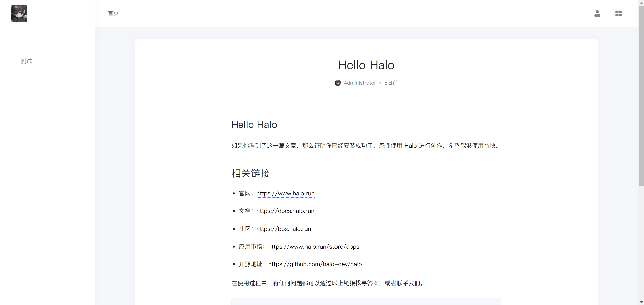Select 测试 in the sidebar menu
The image size is (644, 305).
coord(26,61)
